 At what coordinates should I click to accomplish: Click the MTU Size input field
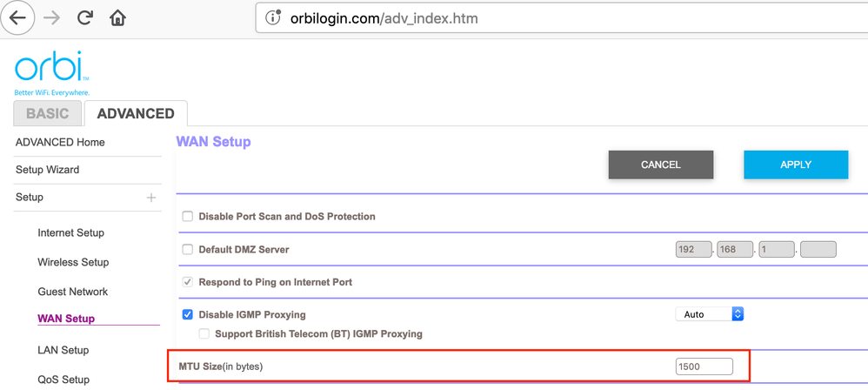(704, 366)
